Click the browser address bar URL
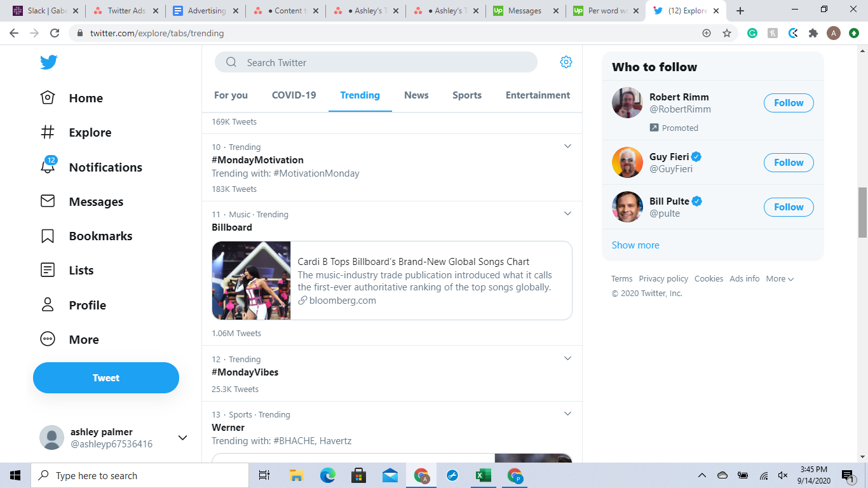868x488 pixels. click(x=157, y=33)
